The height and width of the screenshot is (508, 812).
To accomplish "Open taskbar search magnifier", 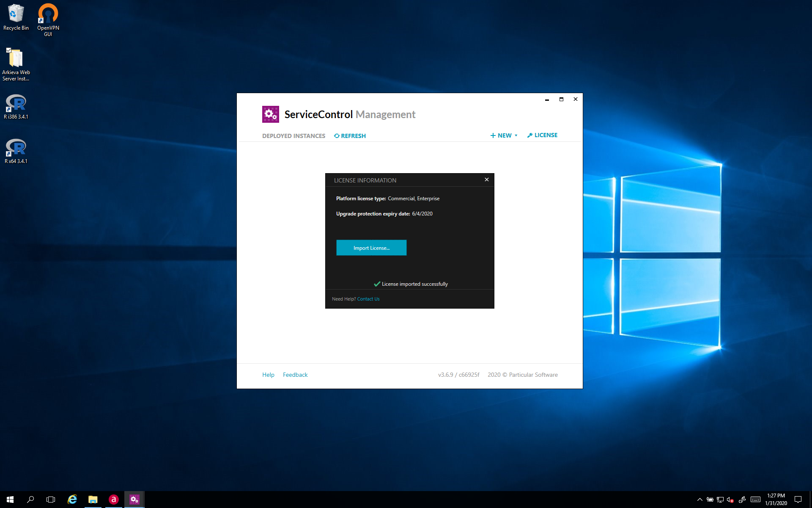I will click(x=30, y=500).
